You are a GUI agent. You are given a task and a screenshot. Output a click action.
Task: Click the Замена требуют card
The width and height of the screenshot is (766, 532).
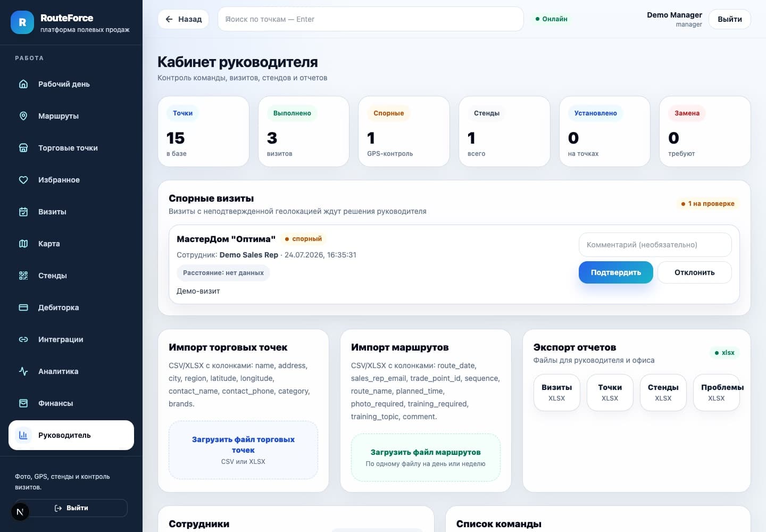click(705, 131)
